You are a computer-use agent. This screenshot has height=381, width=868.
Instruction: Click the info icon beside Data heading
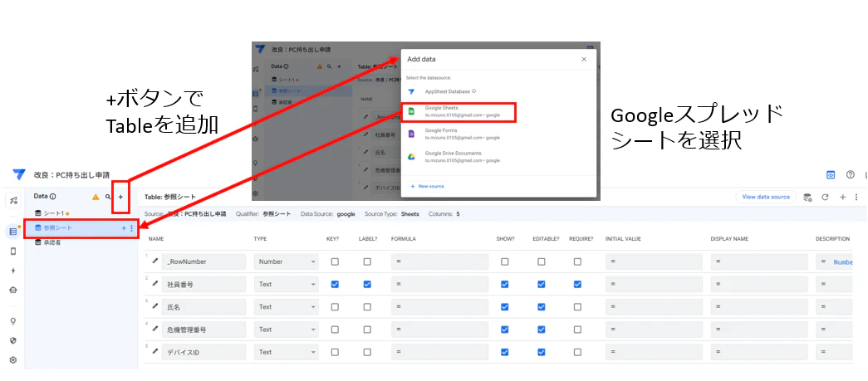[x=52, y=196]
